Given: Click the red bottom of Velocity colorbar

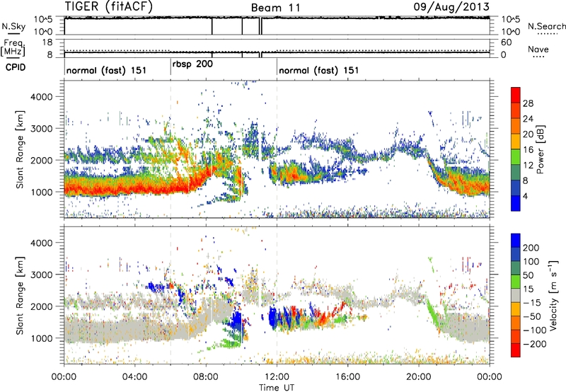Looking at the screenshot, I should tap(516, 350).
